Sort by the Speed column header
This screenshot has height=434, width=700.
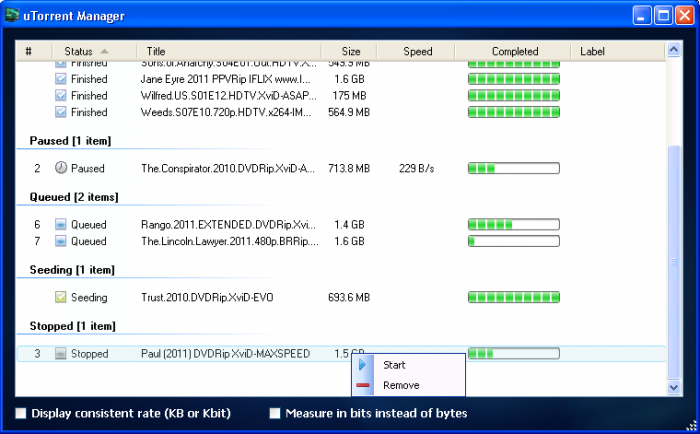coord(416,51)
